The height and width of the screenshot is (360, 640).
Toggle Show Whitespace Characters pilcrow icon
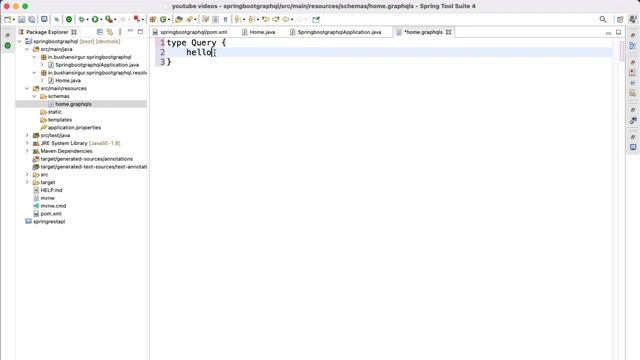point(225,19)
